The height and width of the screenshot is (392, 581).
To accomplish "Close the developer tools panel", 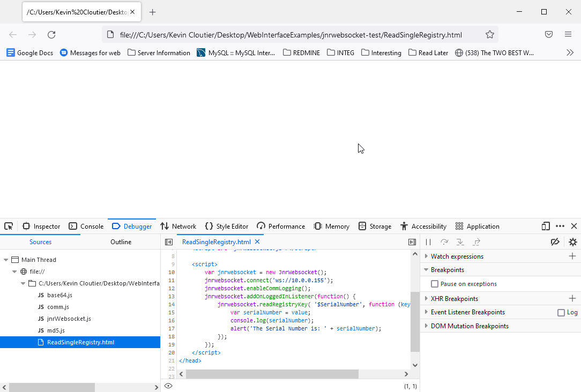I will (x=574, y=226).
